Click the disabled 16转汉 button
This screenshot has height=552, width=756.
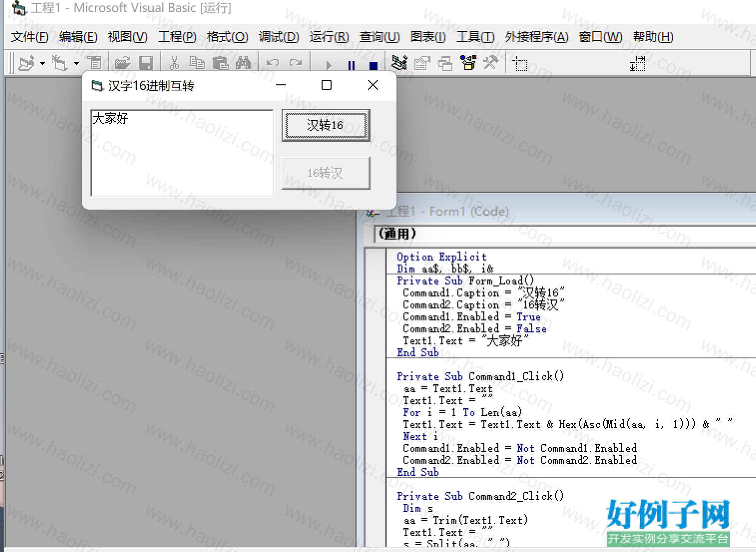(326, 173)
